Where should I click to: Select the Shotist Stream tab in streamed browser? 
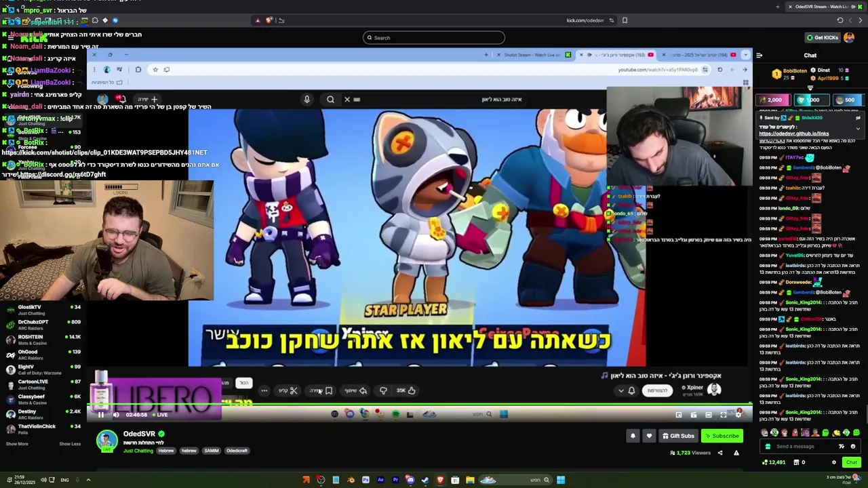click(534, 55)
